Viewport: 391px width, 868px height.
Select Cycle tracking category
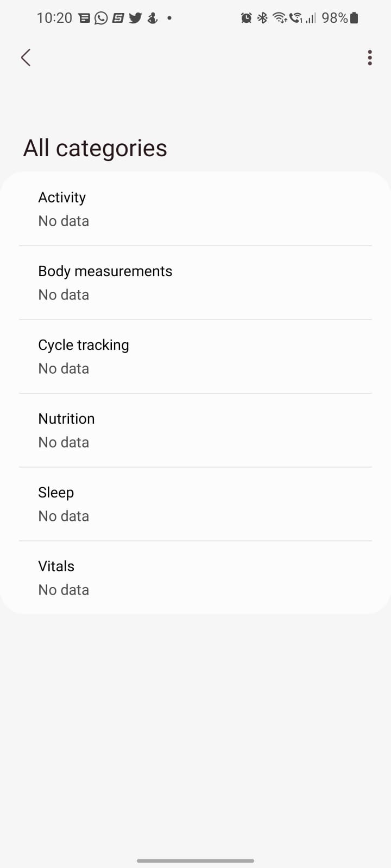click(x=195, y=356)
